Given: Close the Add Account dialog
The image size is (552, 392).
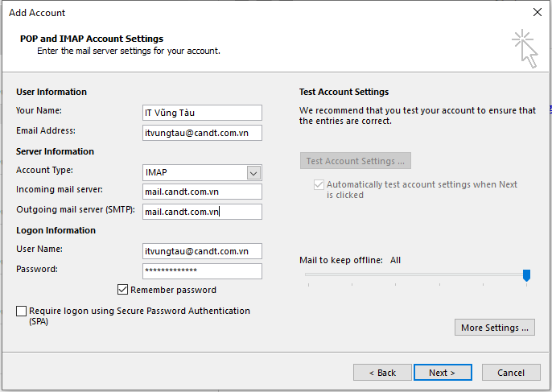Looking at the screenshot, I should [538, 12].
